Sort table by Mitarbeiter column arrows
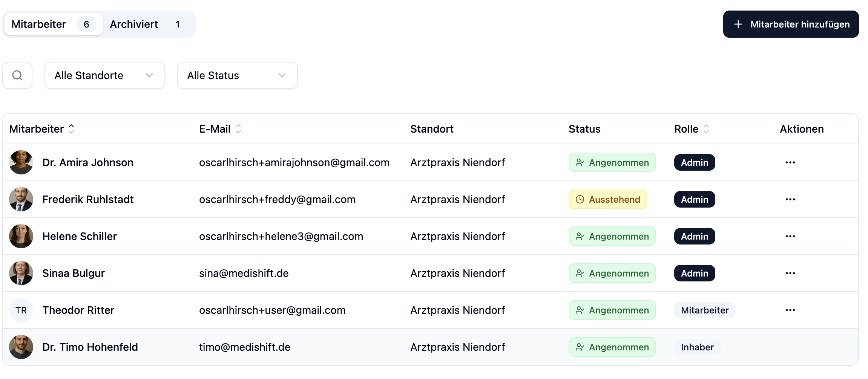 tap(71, 129)
